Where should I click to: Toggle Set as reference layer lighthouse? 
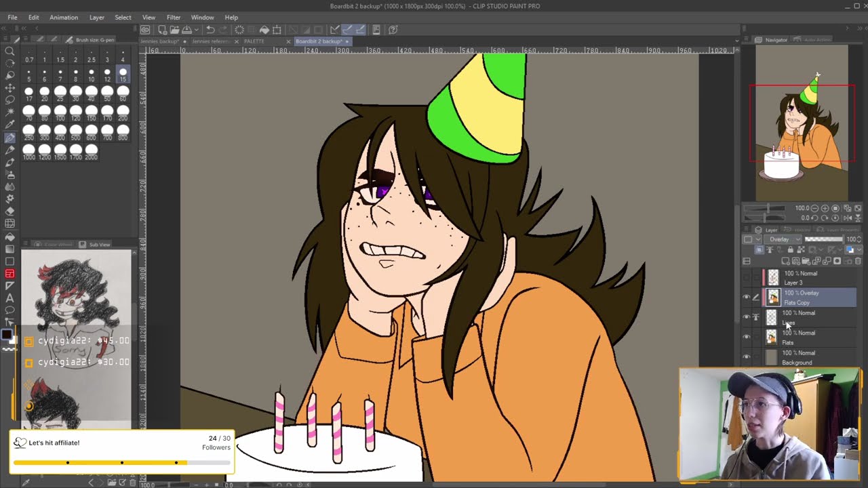(769, 250)
